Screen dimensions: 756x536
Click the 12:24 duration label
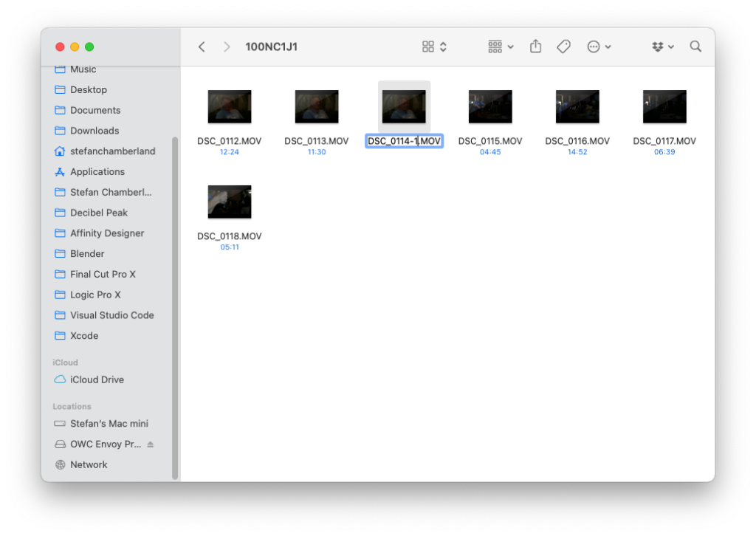tap(230, 152)
